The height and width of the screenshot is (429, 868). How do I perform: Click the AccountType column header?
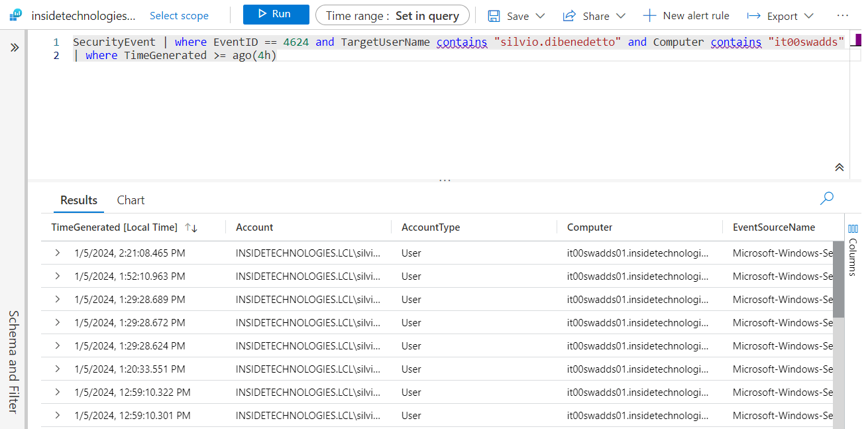pyautogui.click(x=431, y=227)
